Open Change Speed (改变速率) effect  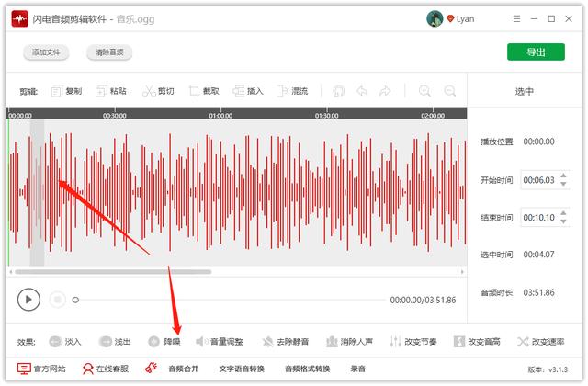point(541,341)
